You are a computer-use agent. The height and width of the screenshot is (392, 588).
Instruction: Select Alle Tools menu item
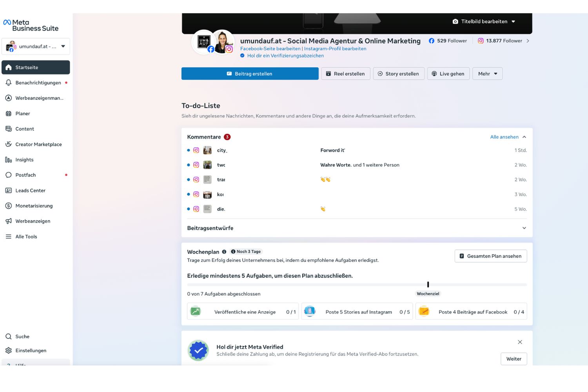36,237
